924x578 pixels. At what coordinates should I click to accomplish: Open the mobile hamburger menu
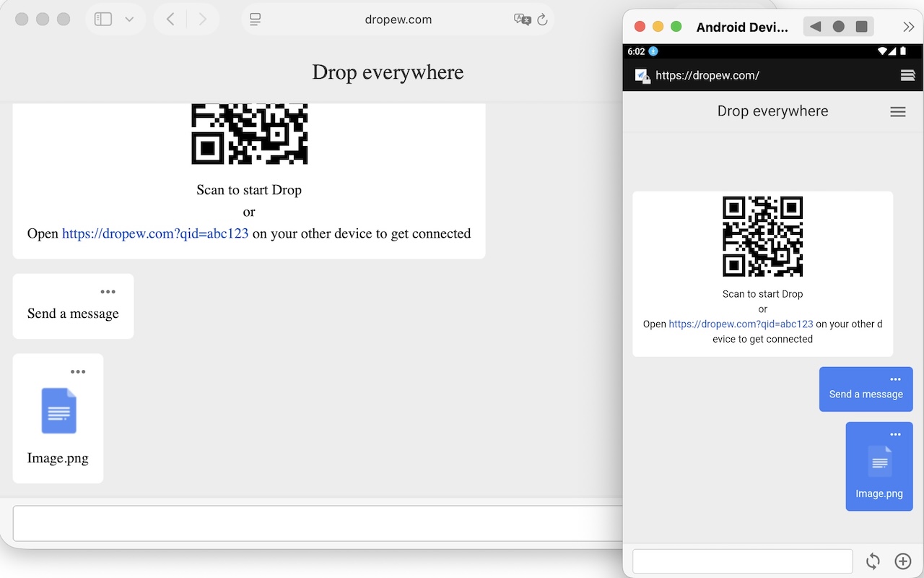coord(898,111)
